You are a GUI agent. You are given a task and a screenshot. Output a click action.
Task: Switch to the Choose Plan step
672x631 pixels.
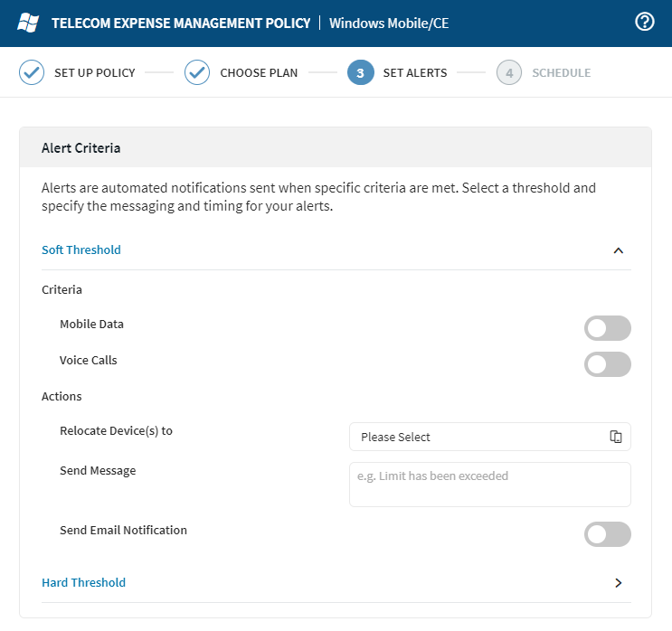pos(259,73)
